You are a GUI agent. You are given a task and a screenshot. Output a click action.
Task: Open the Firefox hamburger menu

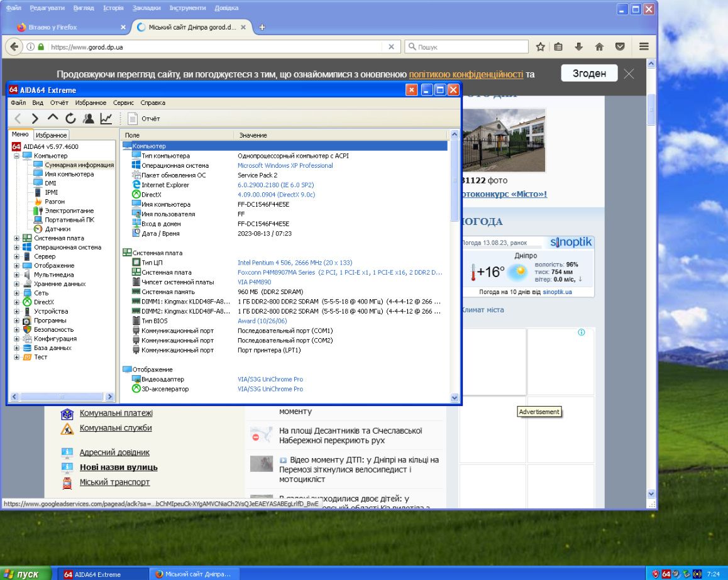pyautogui.click(x=644, y=47)
